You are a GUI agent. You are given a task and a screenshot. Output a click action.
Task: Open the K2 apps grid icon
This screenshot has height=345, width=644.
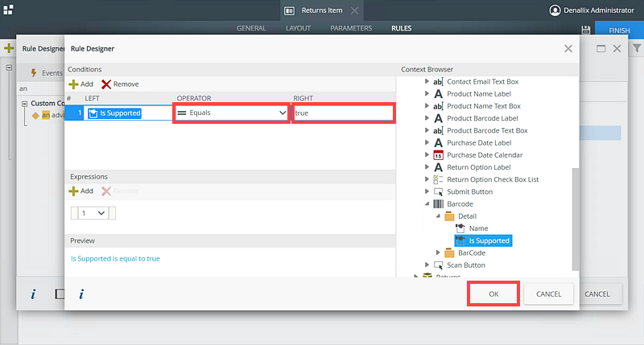[x=8, y=10]
